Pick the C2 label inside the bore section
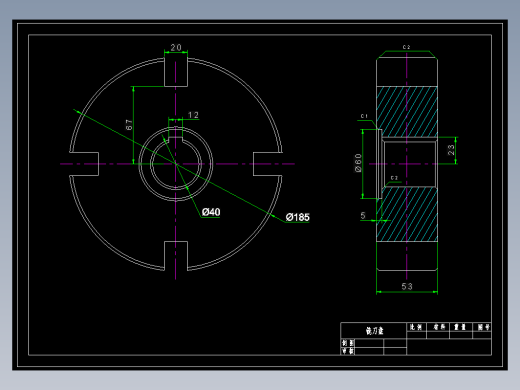This screenshot has height=390, width=520. [x=394, y=178]
